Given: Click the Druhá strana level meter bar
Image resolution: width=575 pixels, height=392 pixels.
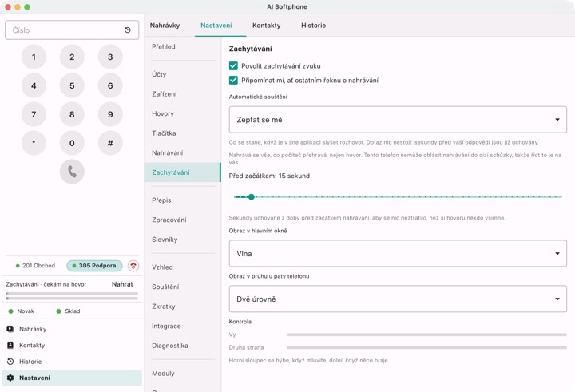Looking at the screenshot, I should point(426,347).
